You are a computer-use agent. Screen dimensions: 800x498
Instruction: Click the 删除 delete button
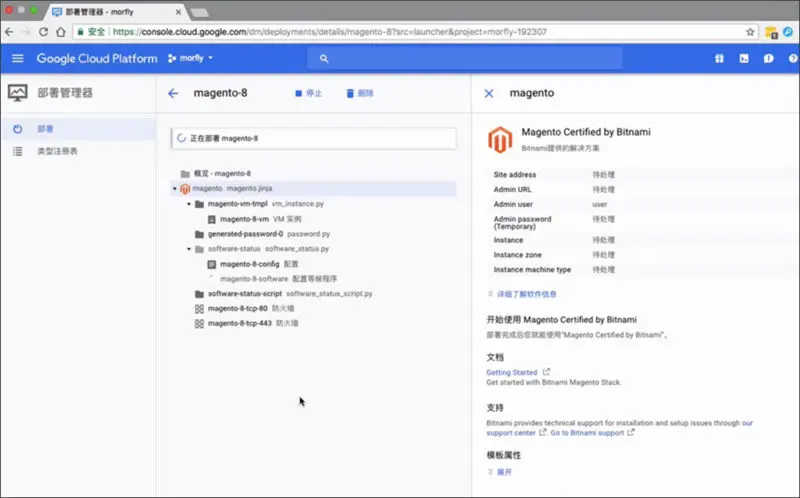[x=360, y=93]
